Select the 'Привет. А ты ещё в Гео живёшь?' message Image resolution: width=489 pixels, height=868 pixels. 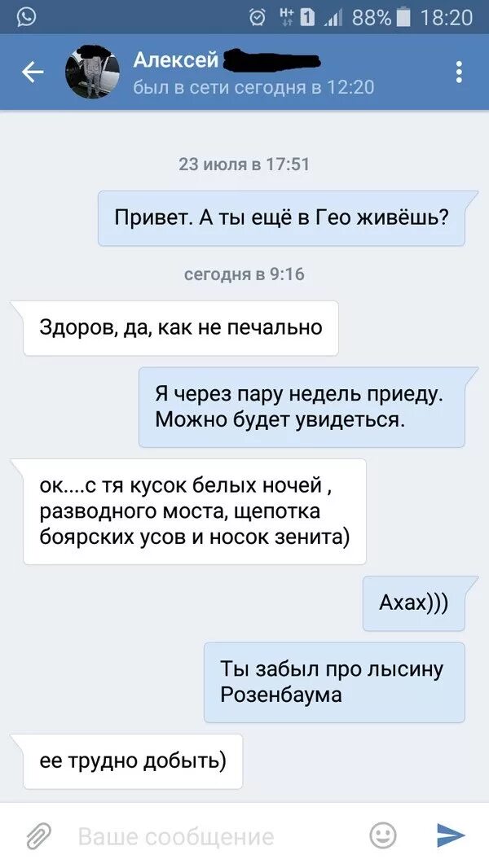tap(281, 218)
